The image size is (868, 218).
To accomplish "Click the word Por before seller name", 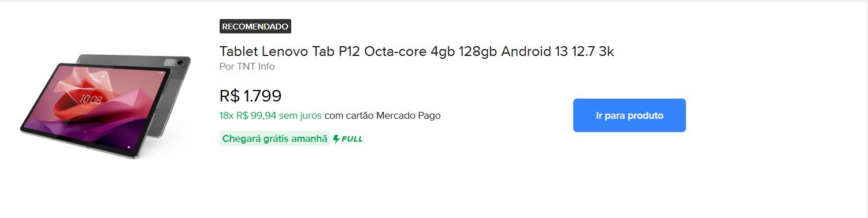I will click(227, 66).
